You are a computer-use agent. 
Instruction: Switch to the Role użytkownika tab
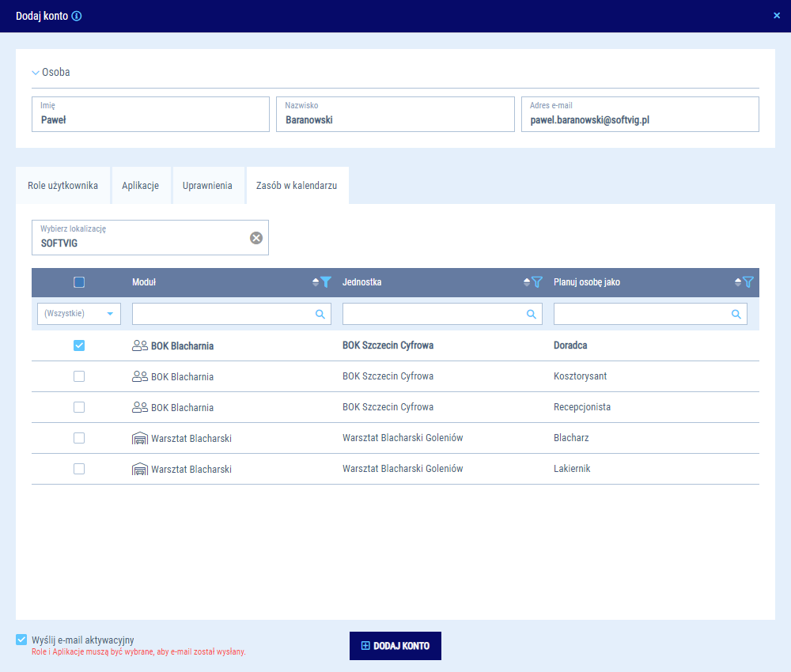click(63, 186)
